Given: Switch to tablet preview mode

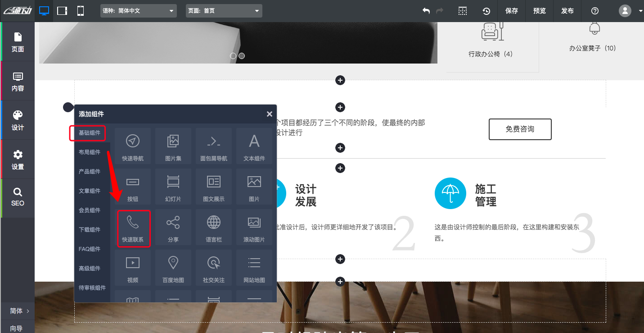Looking at the screenshot, I should (63, 10).
